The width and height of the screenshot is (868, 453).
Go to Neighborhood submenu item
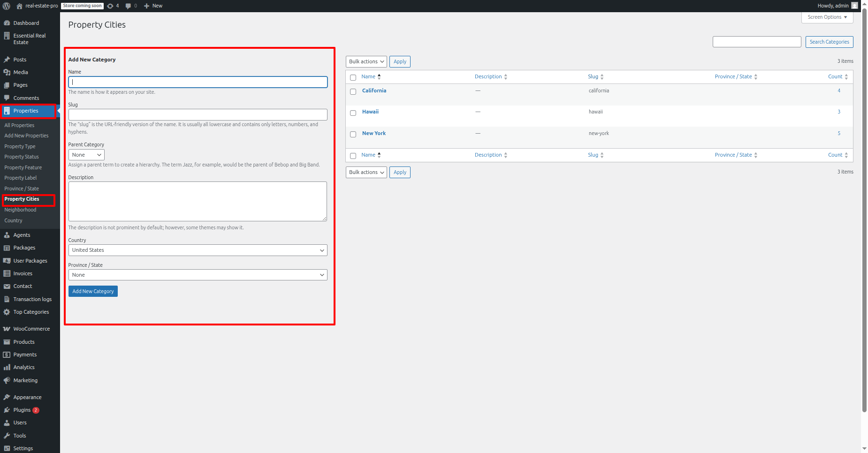[x=20, y=210]
